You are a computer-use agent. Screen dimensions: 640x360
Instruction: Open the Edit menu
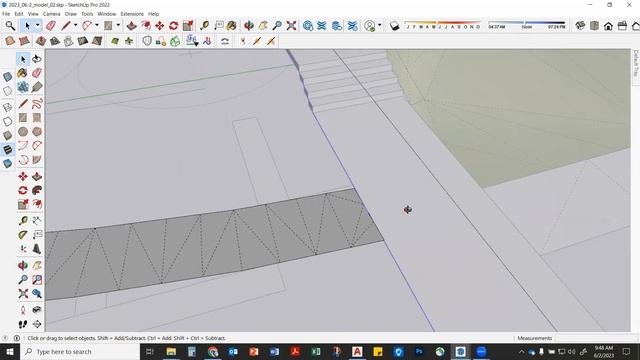pyautogui.click(x=19, y=14)
